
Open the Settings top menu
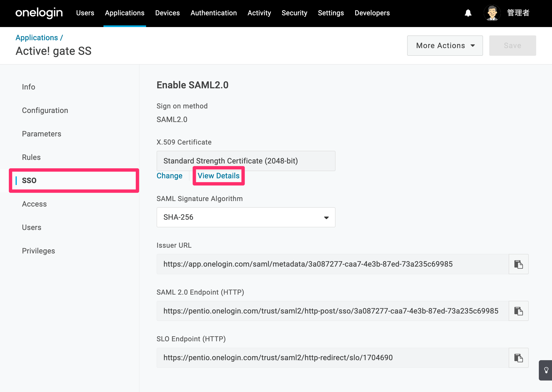tap(331, 13)
